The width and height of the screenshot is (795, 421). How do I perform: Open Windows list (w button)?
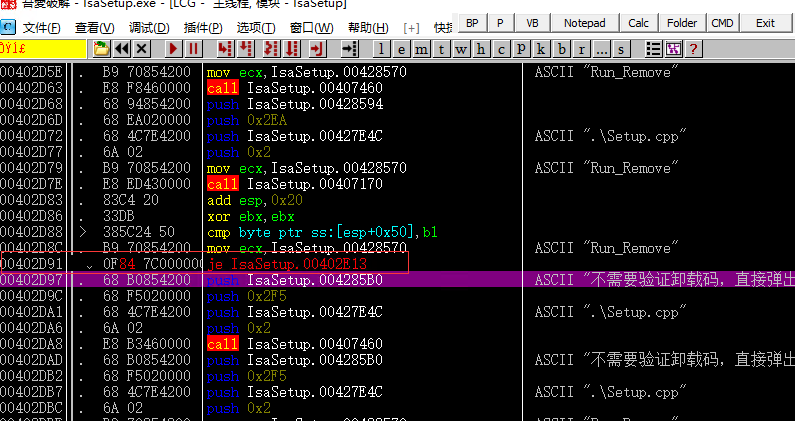[x=461, y=49]
